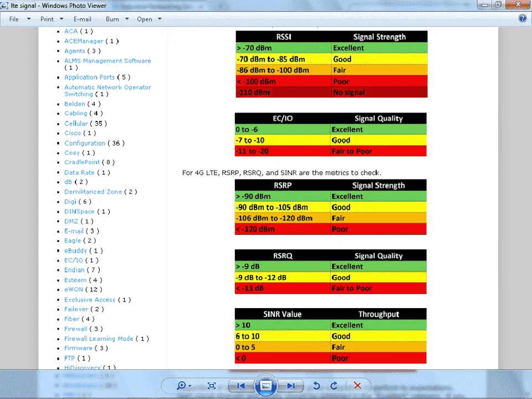Click the Fiber link
Image resolution: width=532 pixels, height=399 pixels.
(x=72, y=319)
